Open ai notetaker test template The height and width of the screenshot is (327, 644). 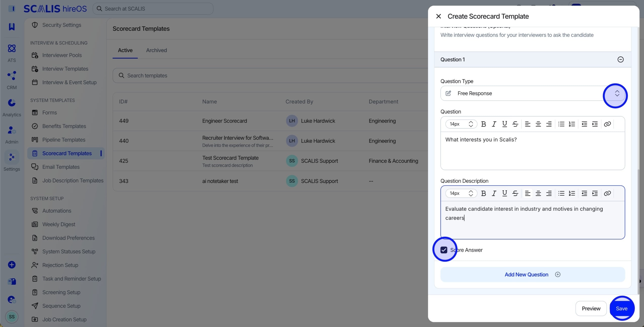pos(270,181)
